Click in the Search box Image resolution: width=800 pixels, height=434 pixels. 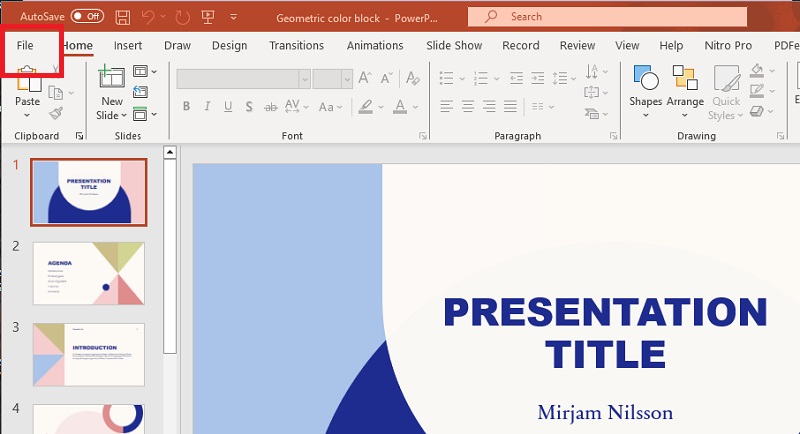(607, 17)
